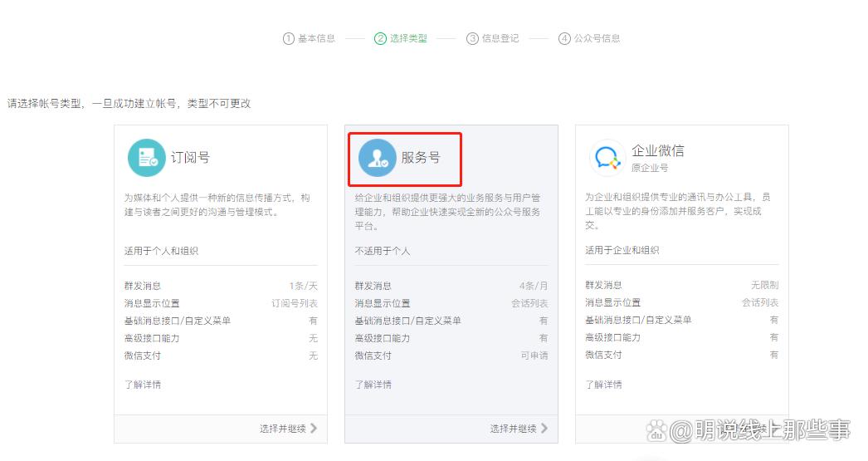Select the 企业微信 card title
The height and width of the screenshot is (461, 868).
[x=658, y=150]
